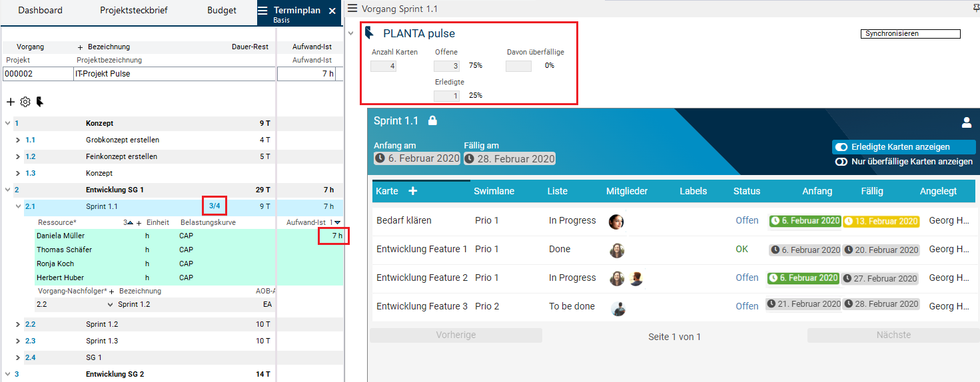Open the Budget tab
This screenshot has width=980, height=382.
tap(221, 11)
